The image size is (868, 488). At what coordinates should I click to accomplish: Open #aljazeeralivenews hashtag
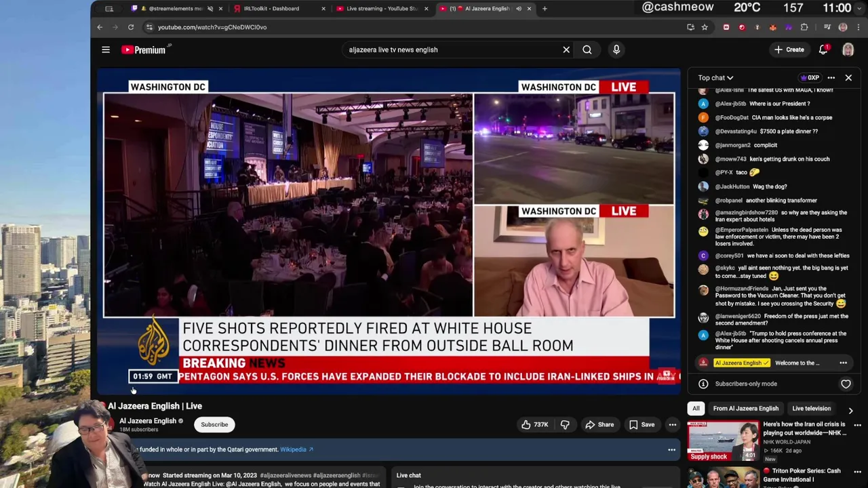(285, 475)
